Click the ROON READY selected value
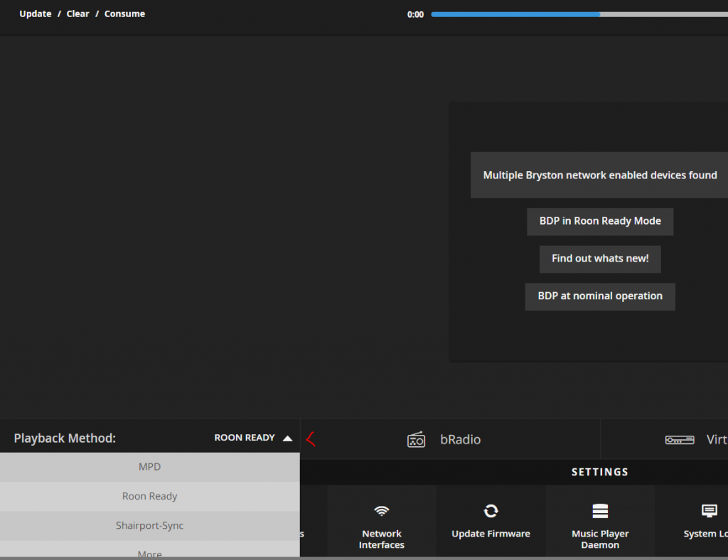The height and width of the screenshot is (560, 728). tap(245, 438)
